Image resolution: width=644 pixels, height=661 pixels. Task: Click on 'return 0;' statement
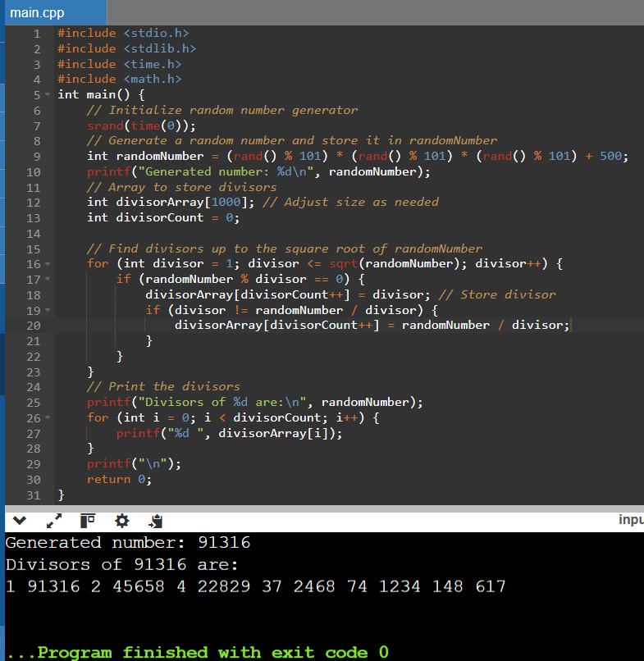click(x=119, y=479)
